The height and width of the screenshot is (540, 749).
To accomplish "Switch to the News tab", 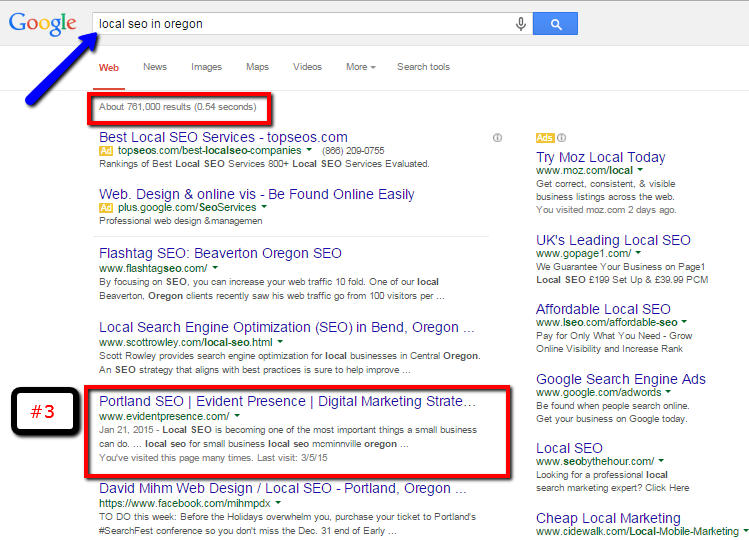I will tap(155, 67).
